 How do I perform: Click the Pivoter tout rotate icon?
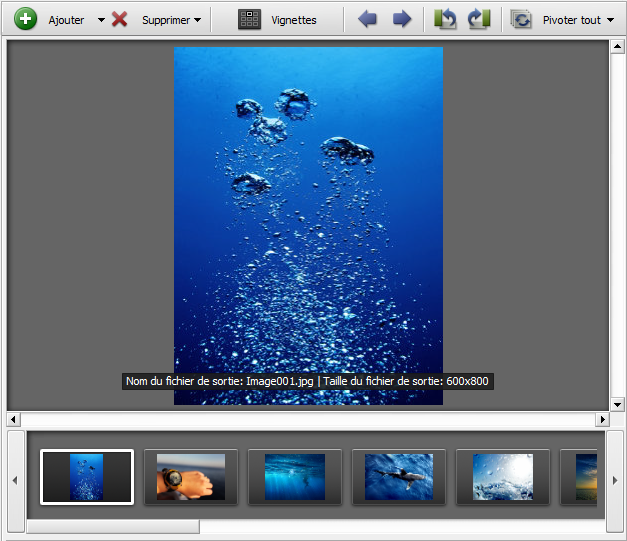pos(521,19)
